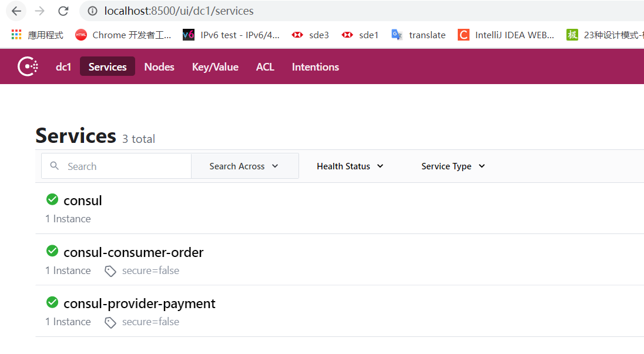The width and height of the screenshot is (644, 354).
Task: Open the Service Type filter dropdown
Action: click(x=453, y=166)
